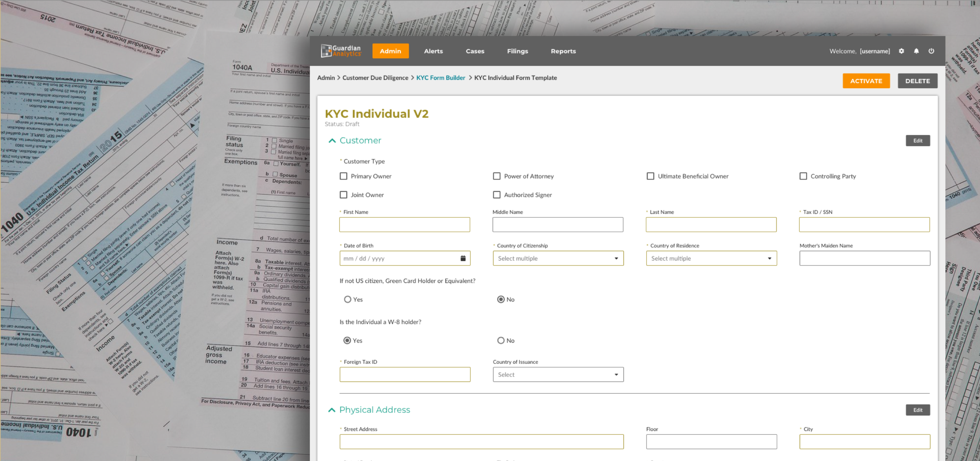Click the Status: Draft text
980x461 pixels.
(x=342, y=124)
